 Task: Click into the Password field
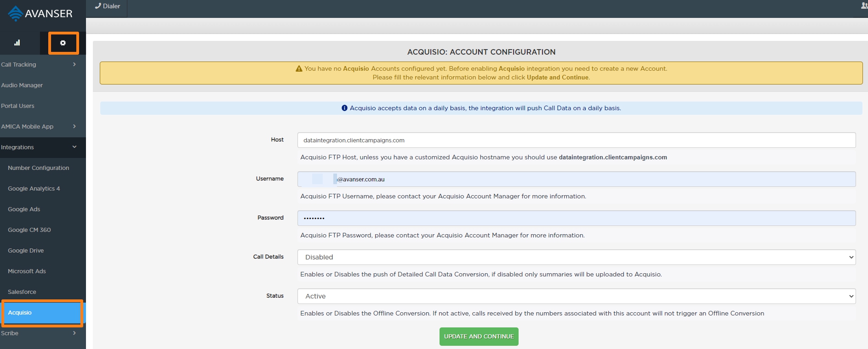click(x=577, y=218)
